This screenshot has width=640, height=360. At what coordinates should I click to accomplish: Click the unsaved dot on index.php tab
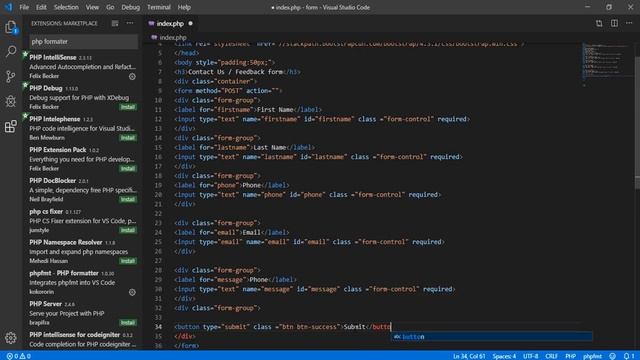pyautogui.click(x=190, y=24)
